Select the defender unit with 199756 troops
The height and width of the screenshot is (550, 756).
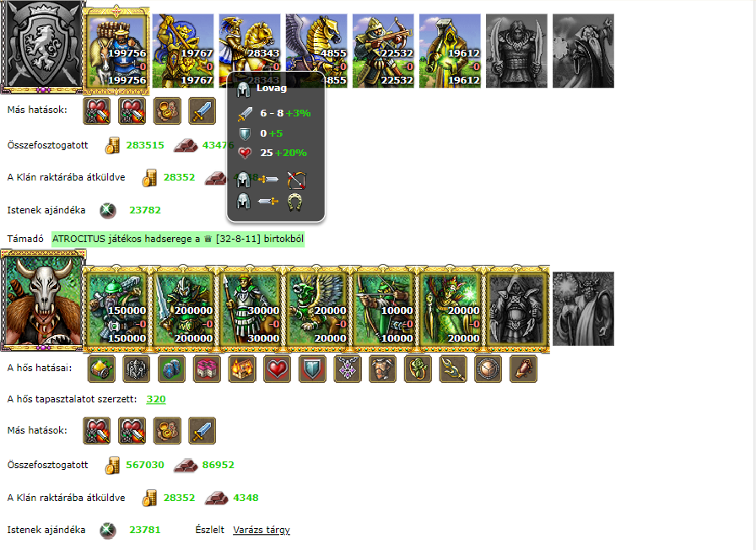[116, 51]
